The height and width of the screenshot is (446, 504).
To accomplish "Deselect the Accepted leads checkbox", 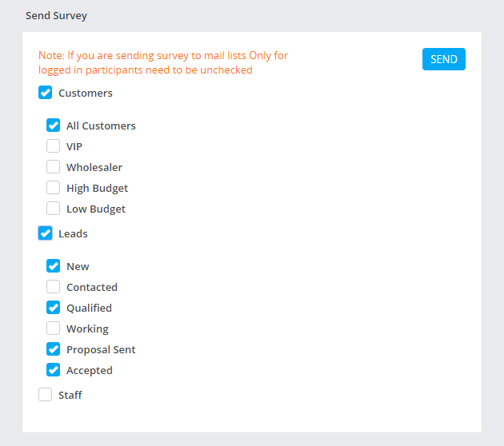I will [x=54, y=370].
